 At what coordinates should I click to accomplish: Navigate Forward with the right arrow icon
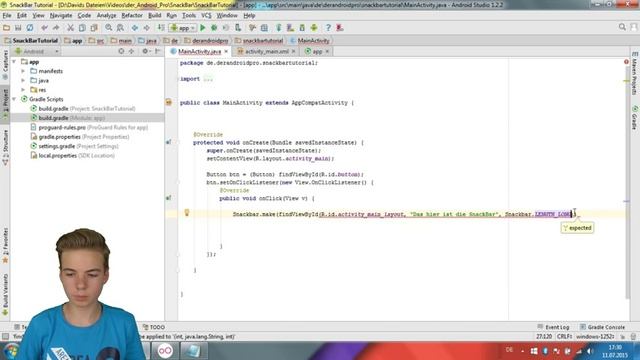146,28
